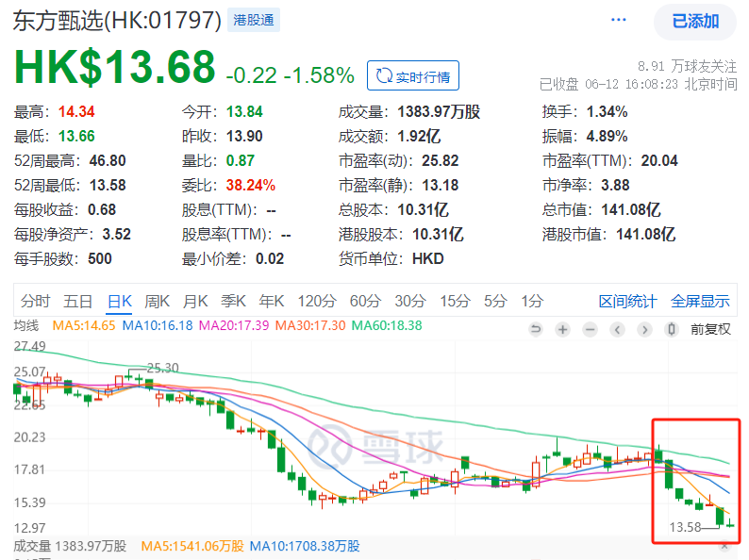Viewport: 749px width, 560px height.
Task: Click the 每手股数 value 500
Action: pyautogui.click(x=100, y=258)
